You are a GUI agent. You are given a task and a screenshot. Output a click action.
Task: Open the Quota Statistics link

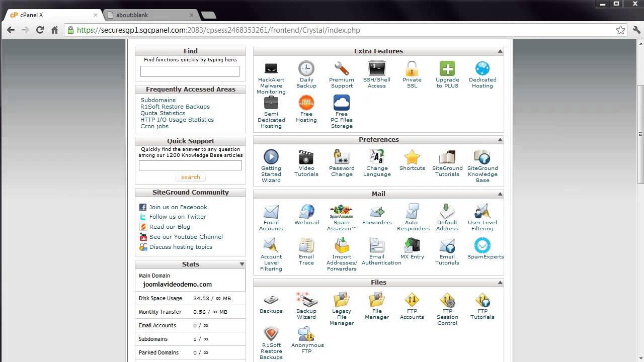click(163, 113)
